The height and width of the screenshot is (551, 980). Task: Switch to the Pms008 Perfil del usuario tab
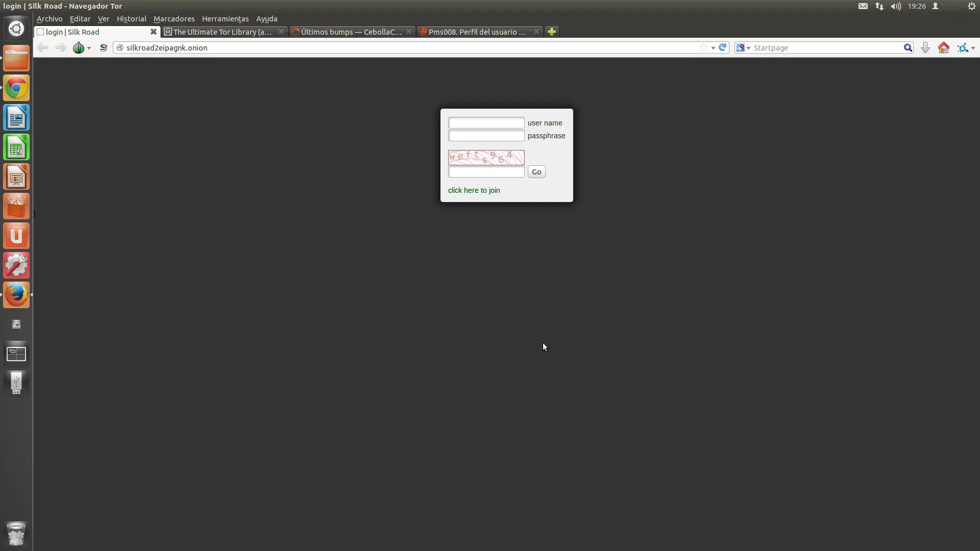point(479,32)
